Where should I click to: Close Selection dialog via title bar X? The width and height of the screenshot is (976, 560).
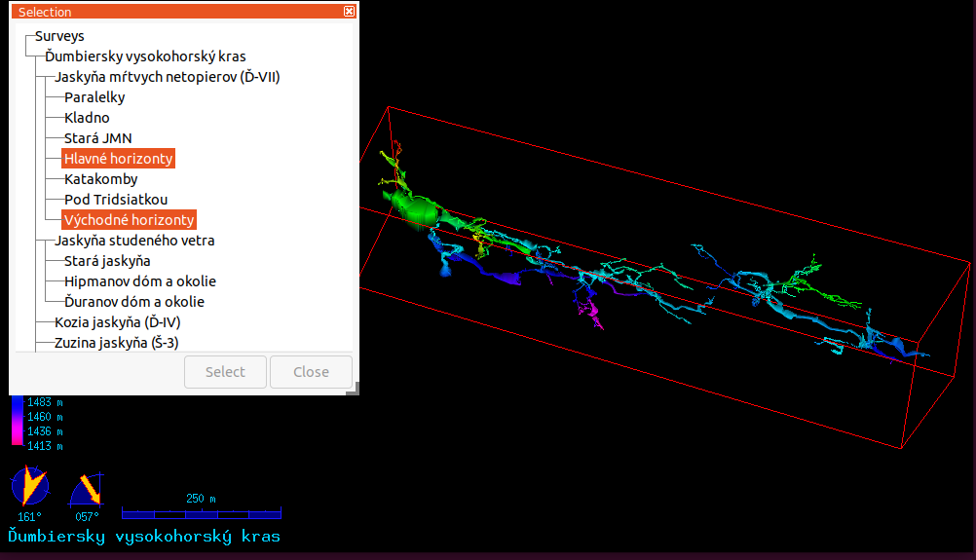(349, 12)
